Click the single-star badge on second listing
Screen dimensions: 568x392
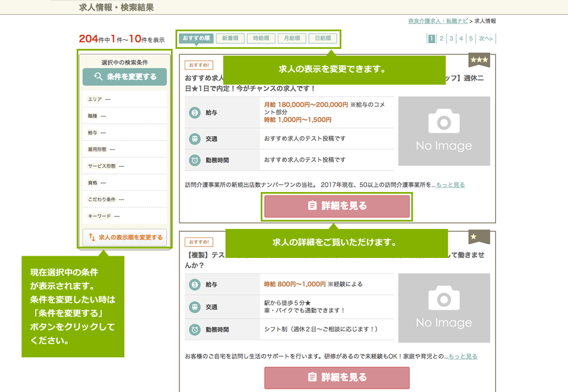[x=479, y=237]
